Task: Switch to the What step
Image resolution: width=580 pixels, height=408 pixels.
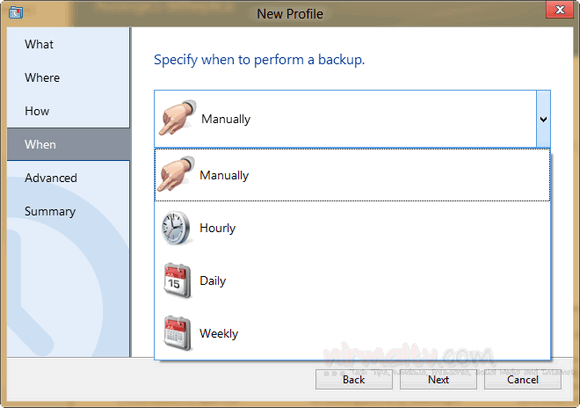Action: click(39, 44)
